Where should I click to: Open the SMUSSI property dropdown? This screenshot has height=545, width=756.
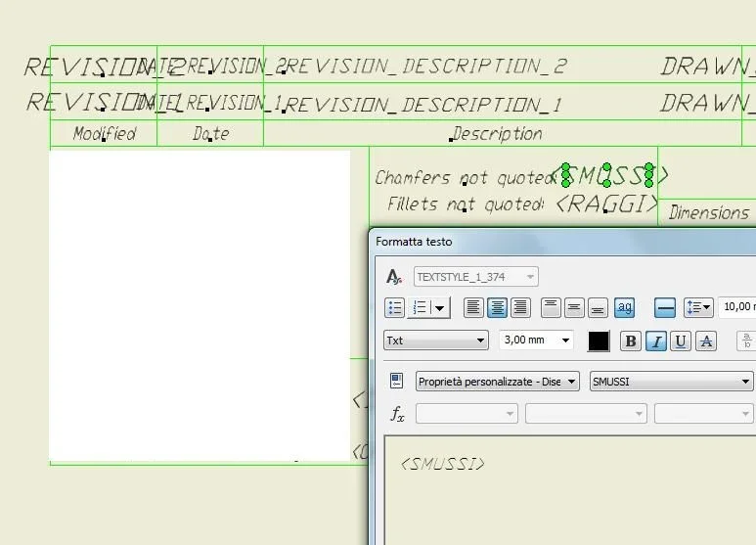[671, 381]
